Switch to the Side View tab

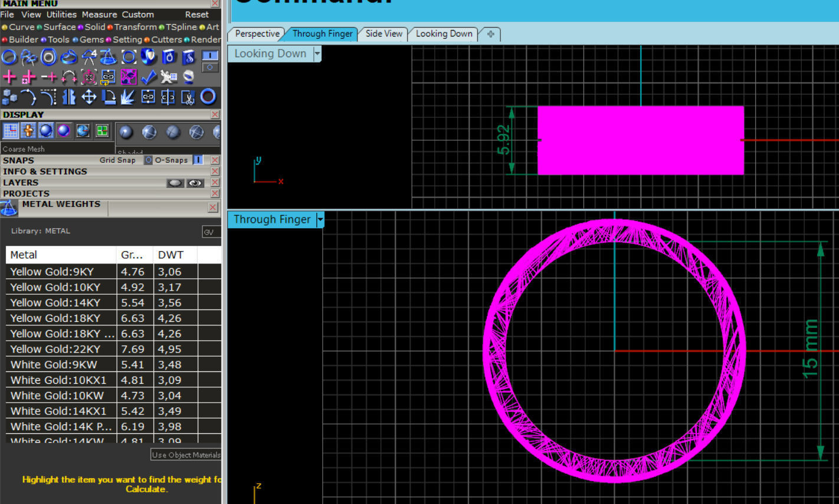(384, 34)
